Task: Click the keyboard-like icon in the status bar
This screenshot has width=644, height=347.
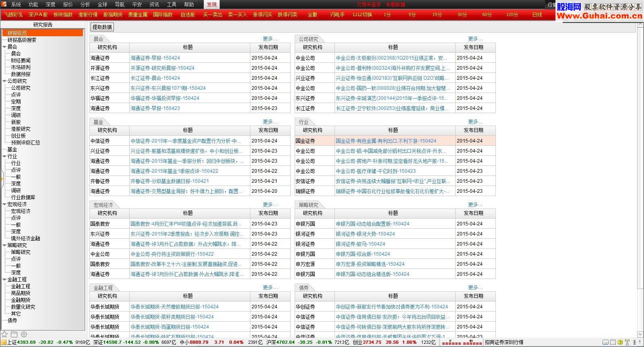Action: 605,342
